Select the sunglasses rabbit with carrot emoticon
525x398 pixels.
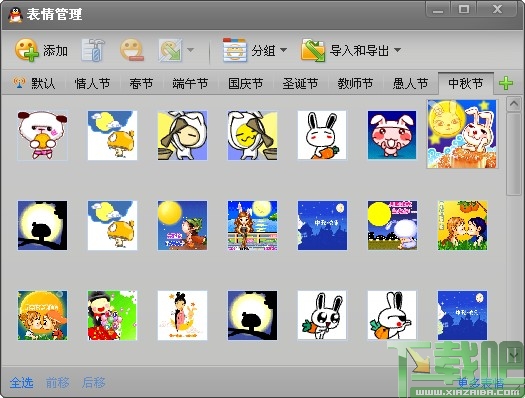coord(392,315)
